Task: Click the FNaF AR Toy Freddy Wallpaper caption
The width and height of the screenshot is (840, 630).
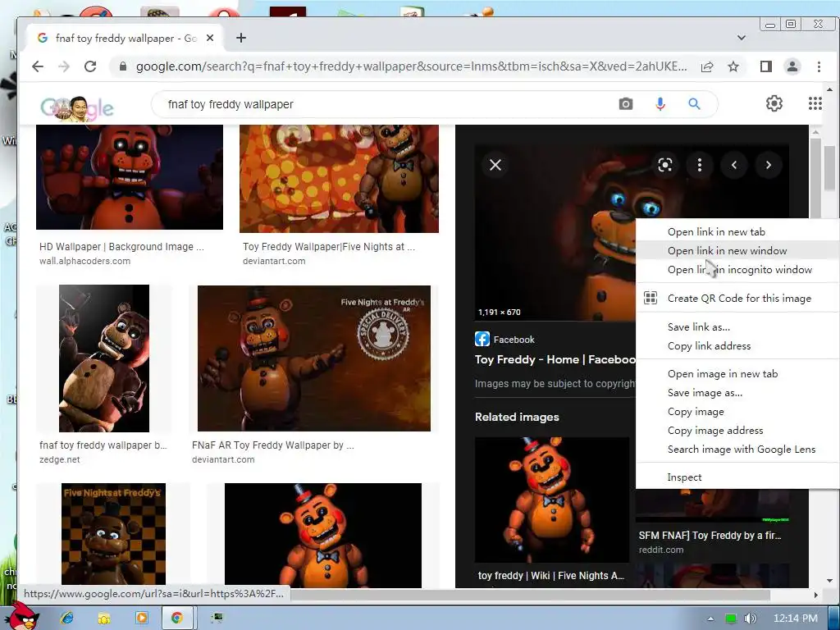Action: tap(272, 445)
